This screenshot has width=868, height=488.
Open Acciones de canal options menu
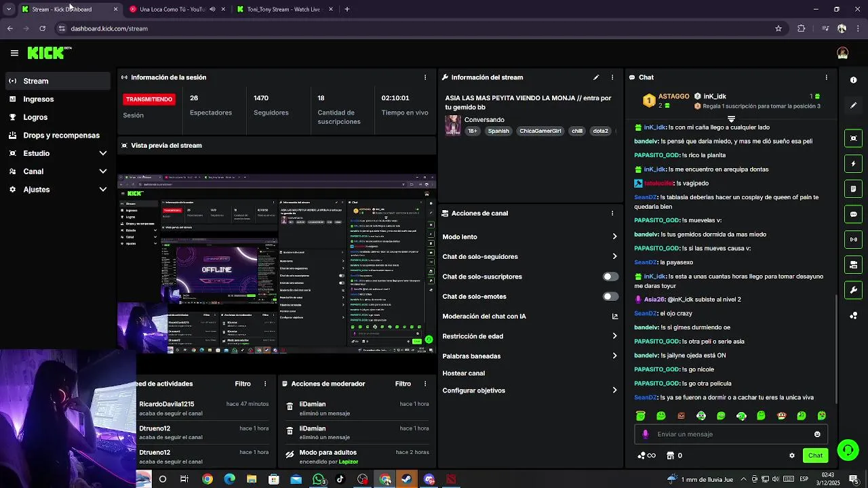[612, 213]
